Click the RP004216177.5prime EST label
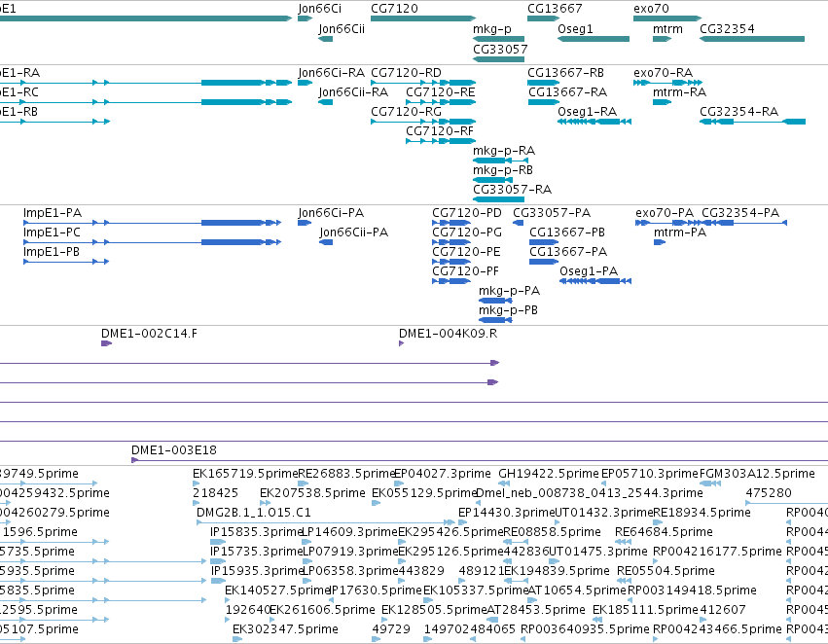The width and height of the screenshot is (828, 644). click(717, 552)
